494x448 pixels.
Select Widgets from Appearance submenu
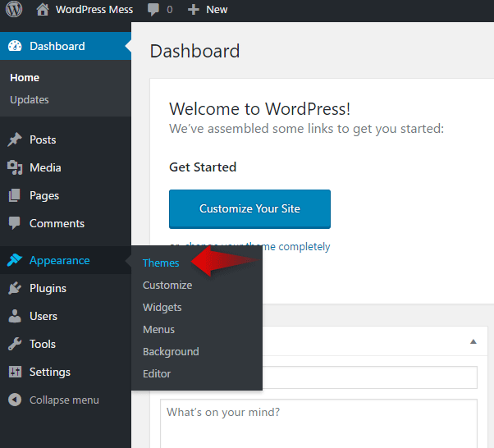(162, 308)
